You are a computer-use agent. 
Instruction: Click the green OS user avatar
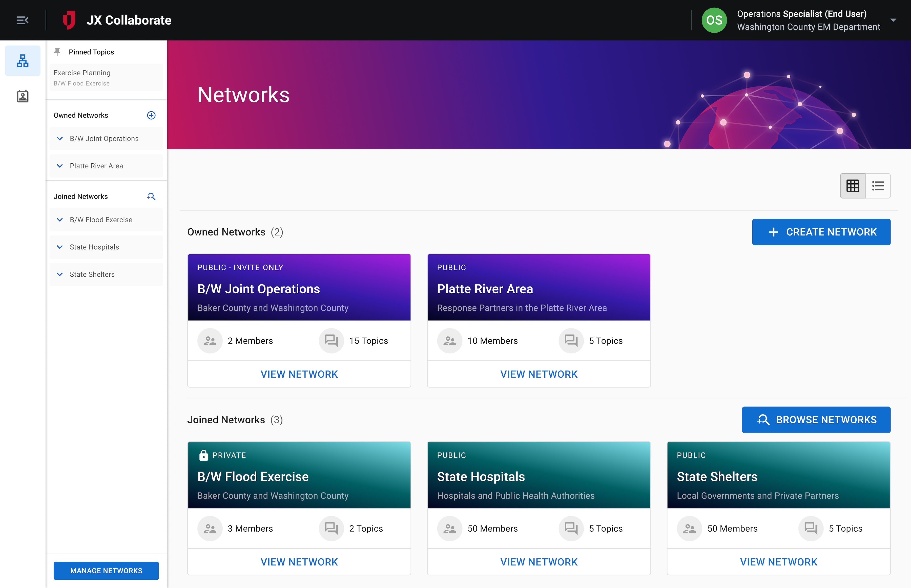[x=714, y=20]
